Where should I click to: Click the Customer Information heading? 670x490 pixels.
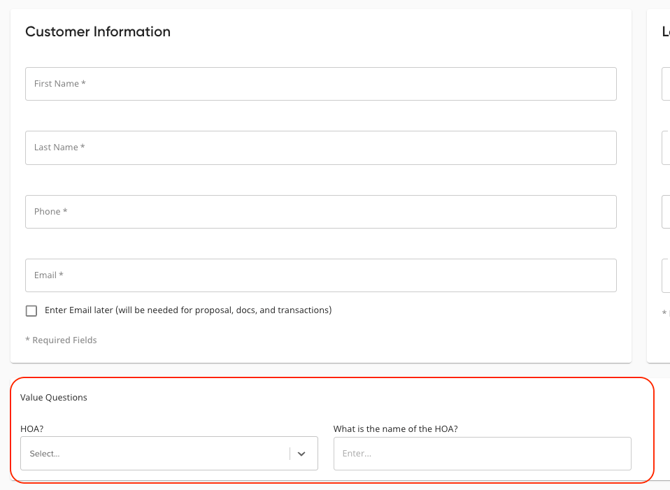(98, 32)
